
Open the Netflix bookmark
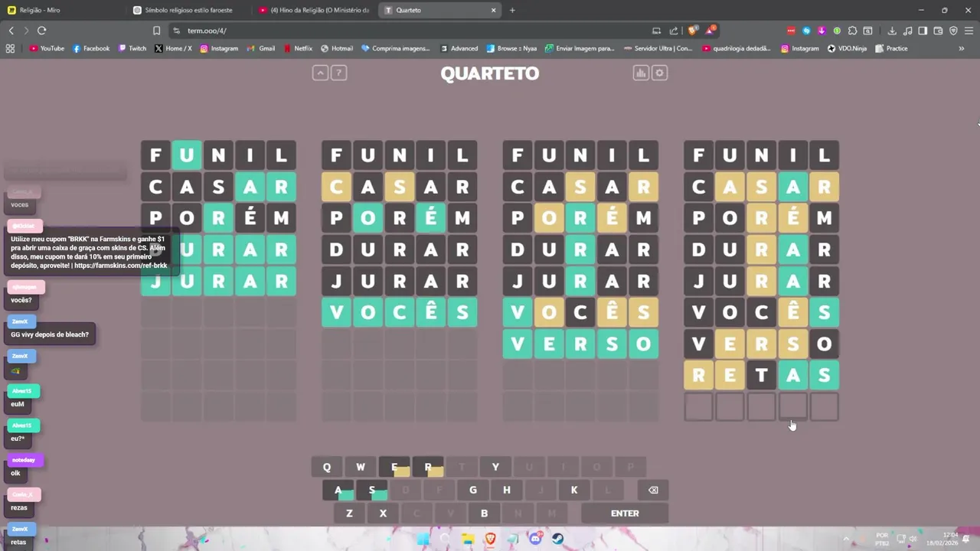(298, 48)
